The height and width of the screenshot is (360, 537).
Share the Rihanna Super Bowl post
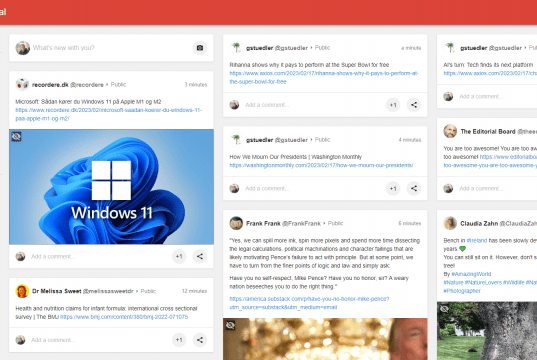(414, 105)
